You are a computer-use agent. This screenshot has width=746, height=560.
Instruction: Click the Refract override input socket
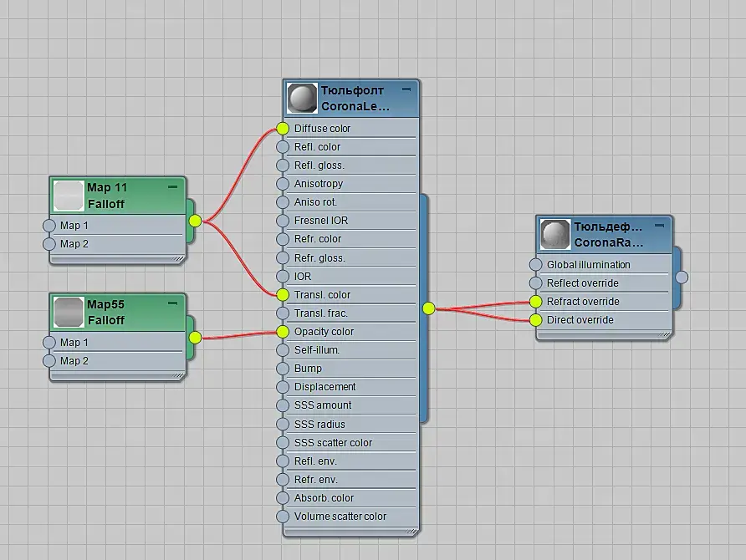[x=536, y=302]
